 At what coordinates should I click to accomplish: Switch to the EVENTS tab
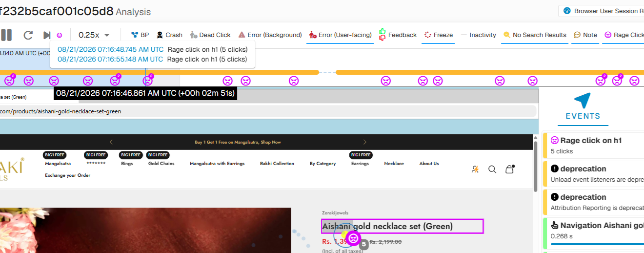pos(583,116)
